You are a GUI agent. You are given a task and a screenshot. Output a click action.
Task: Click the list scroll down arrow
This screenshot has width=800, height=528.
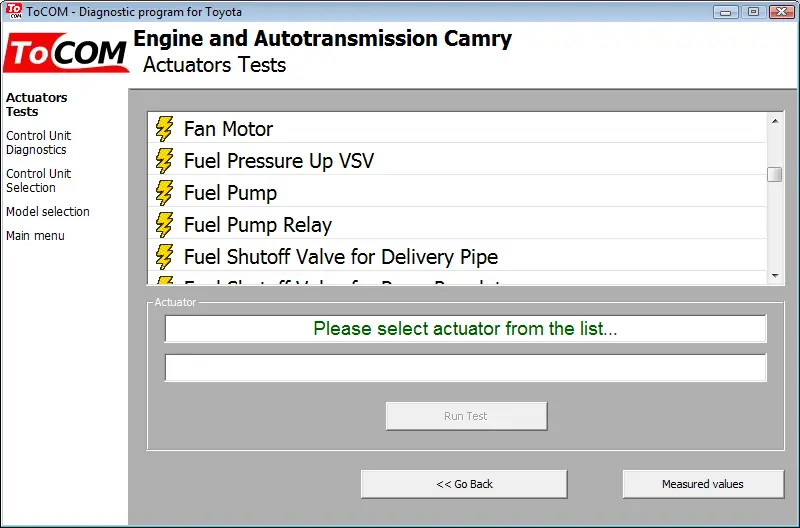[x=775, y=276]
